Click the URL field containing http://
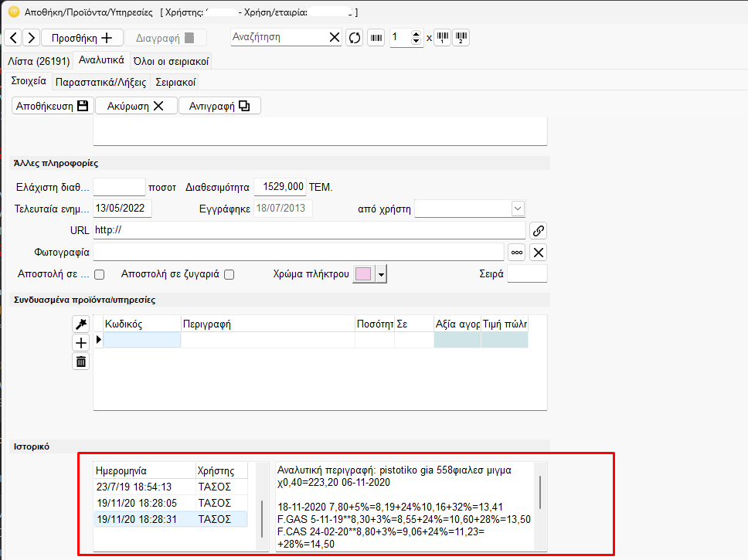Image resolution: width=748 pixels, height=560 pixels. (310, 230)
